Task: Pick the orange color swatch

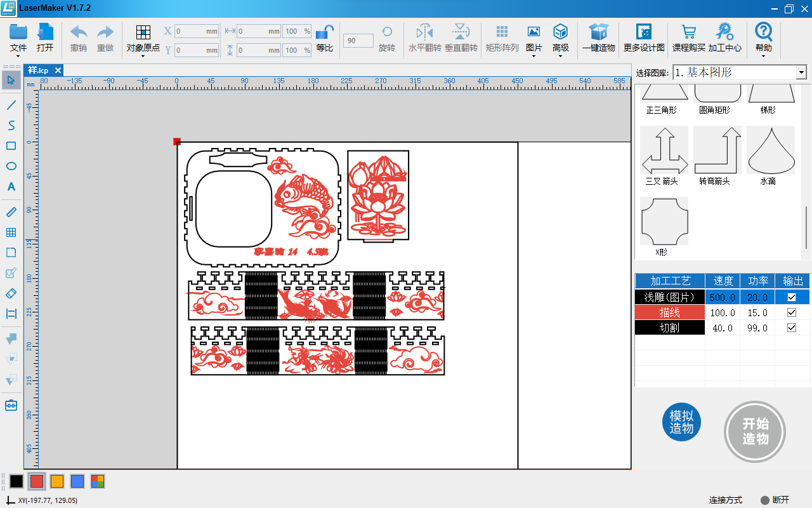Action: [57, 481]
